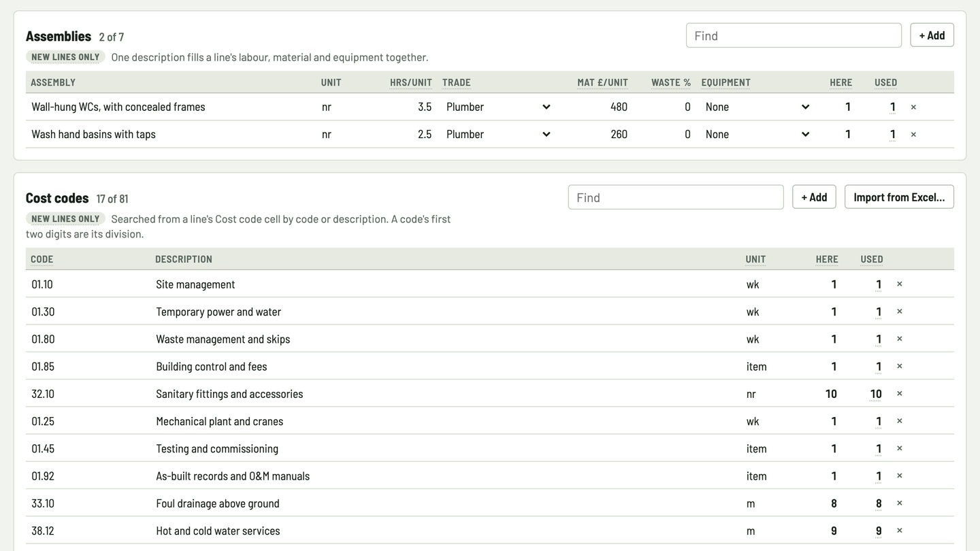Click the Cost codes CODE column header
The width and height of the screenshot is (980, 551).
pyautogui.click(x=42, y=259)
